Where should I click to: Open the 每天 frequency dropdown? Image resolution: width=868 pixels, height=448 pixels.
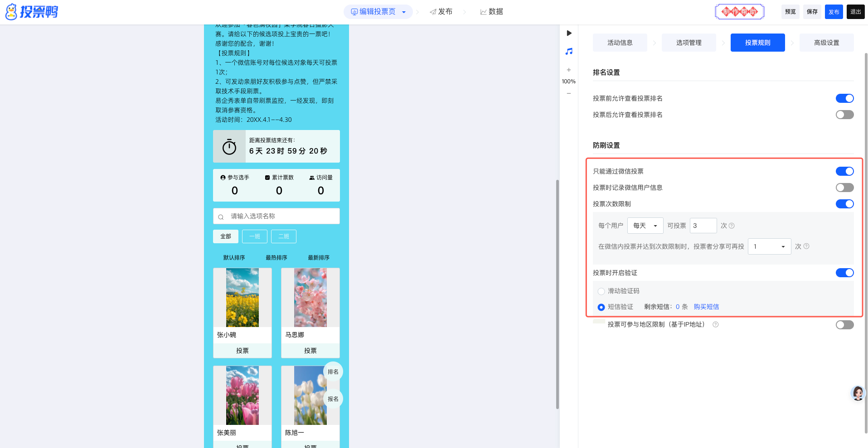click(x=645, y=226)
